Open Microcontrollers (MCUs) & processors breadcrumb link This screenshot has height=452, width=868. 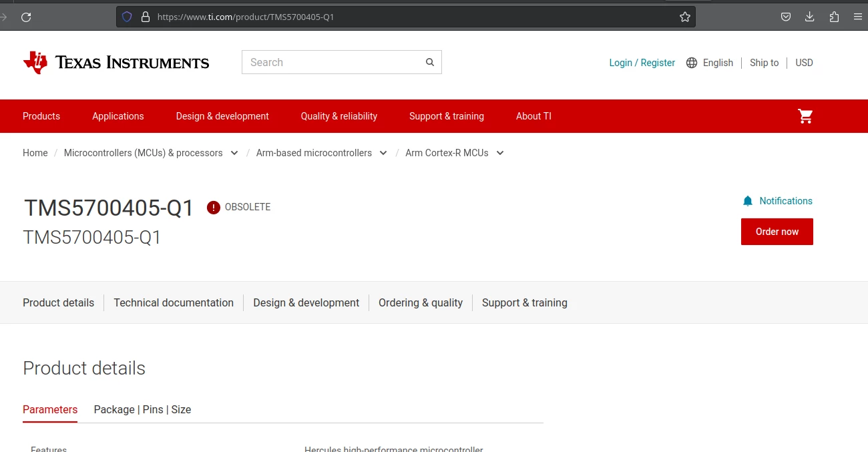pyautogui.click(x=144, y=153)
